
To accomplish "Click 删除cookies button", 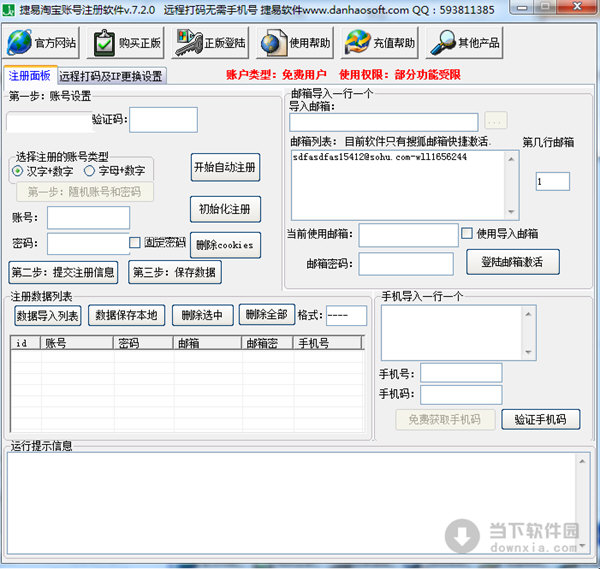I will [x=225, y=245].
